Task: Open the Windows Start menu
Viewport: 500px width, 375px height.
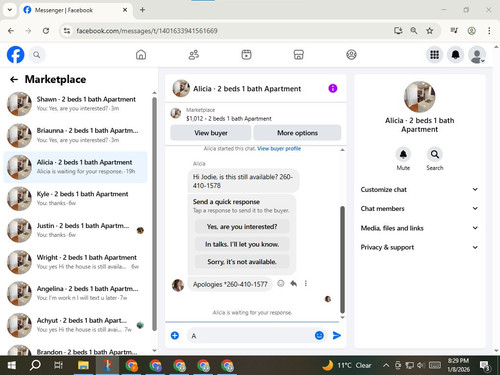Action: tap(11, 365)
